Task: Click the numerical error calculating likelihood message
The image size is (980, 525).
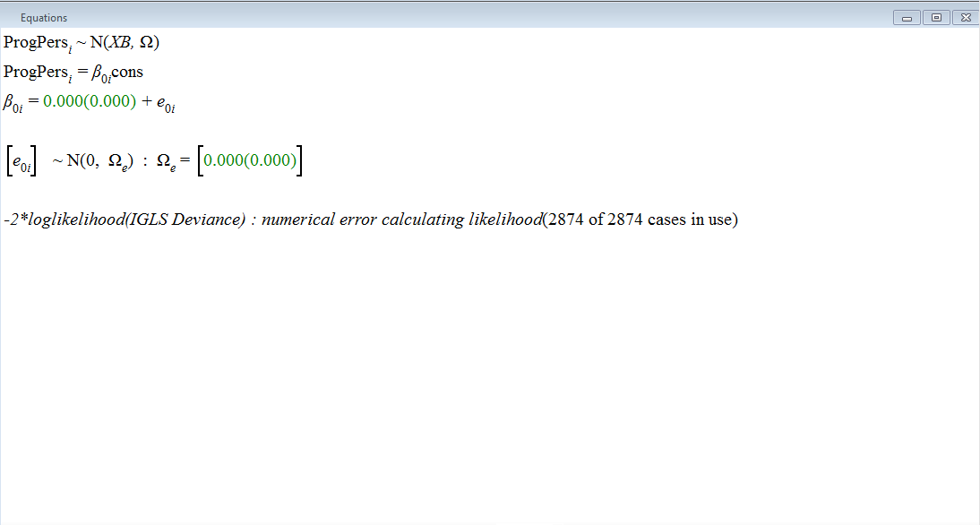Action: (x=401, y=220)
